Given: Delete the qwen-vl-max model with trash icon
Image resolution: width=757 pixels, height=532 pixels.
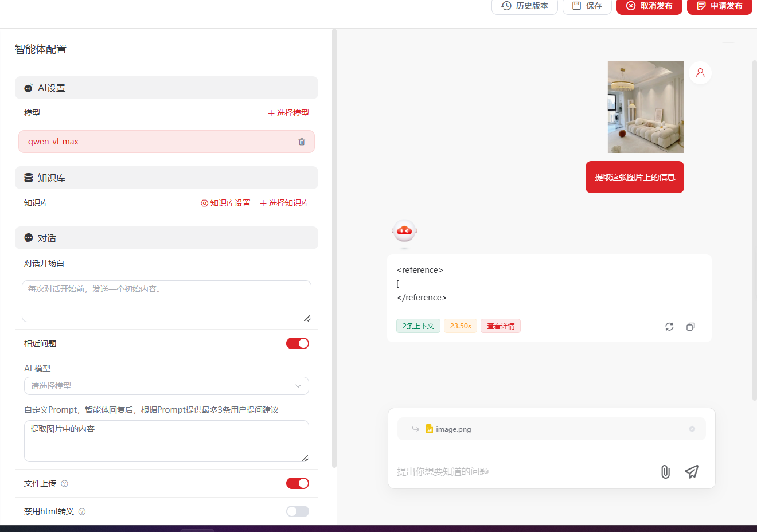Looking at the screenshot, I should pos(302,142).
